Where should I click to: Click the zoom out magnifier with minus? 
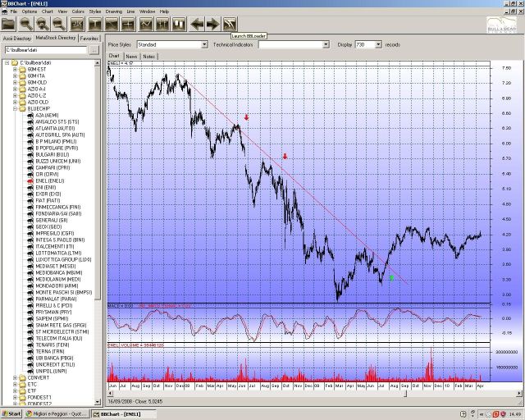click(58, 24)
